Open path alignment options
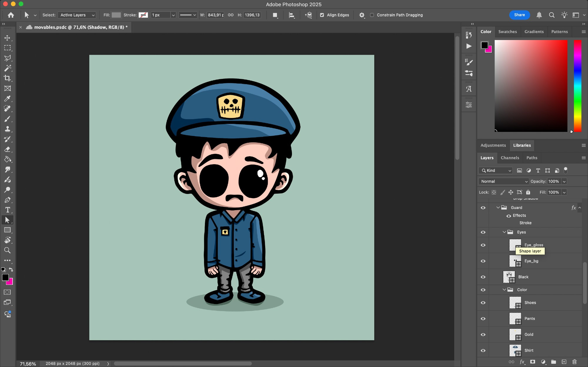 (x=292, y=15)
